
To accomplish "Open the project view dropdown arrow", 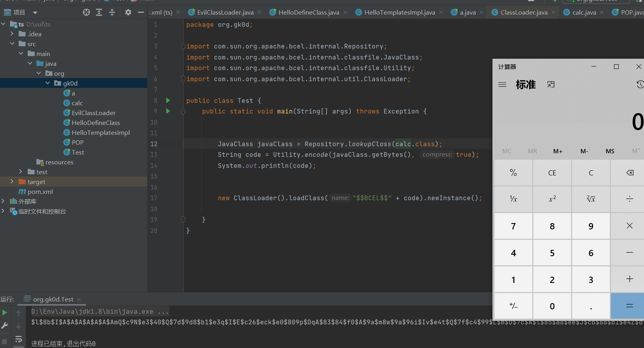I will 35,13.
